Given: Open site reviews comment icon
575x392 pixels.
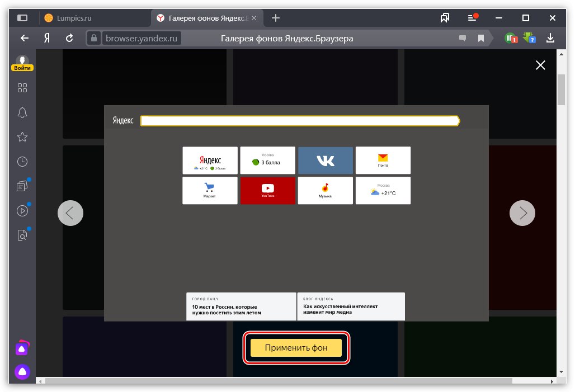Looking at the screenshot, I should (x=463, y=38).
